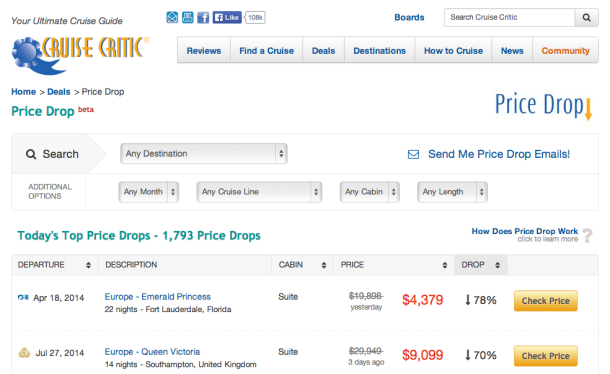The height and width of the screenshot is (374, 610).
Task: Click the envelope icon beside price drop emails
Action: (413, 155)
